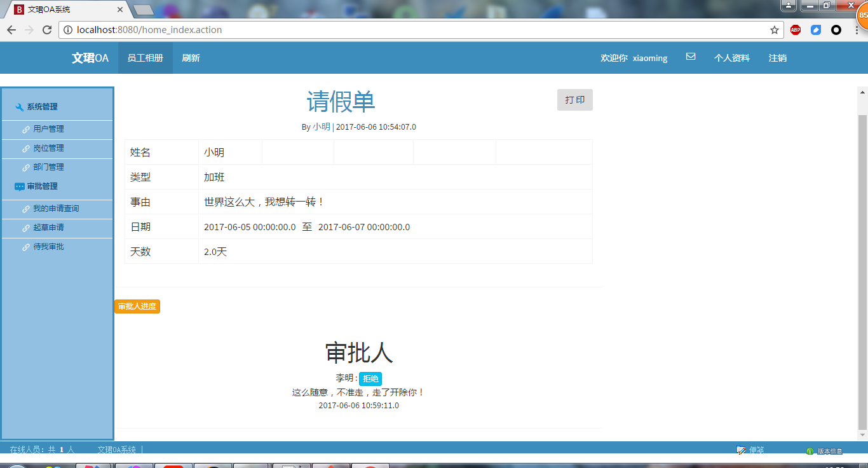Click the 审批人 heading
Image resolution: width=868 pixels, height=468 pixels.
[359, 352]
